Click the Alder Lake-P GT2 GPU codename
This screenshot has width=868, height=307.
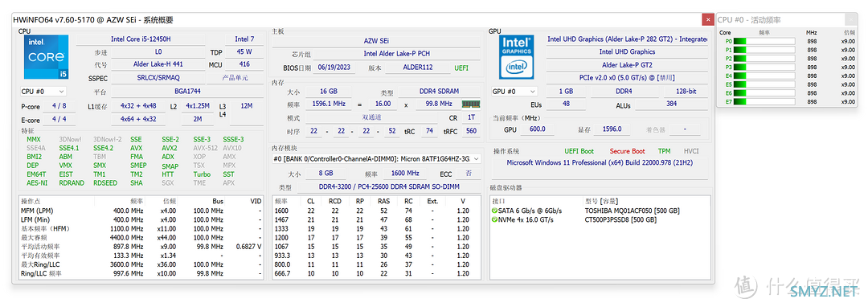627,65
